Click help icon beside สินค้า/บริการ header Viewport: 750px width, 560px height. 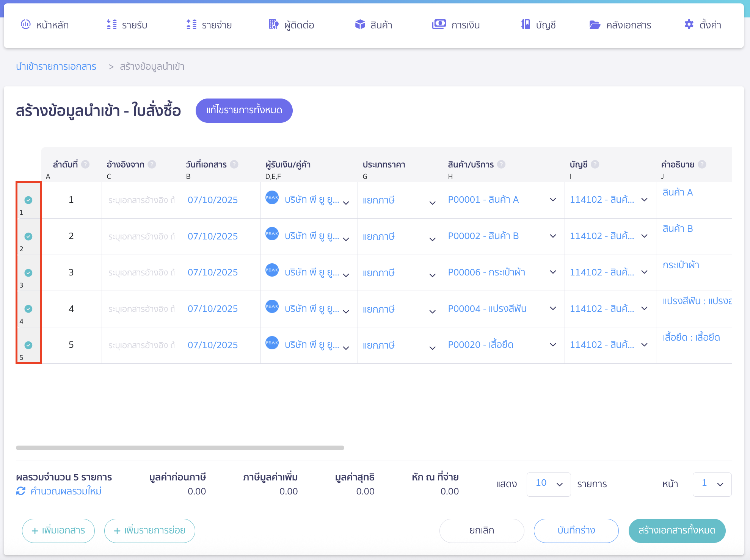tap(501, 164)
